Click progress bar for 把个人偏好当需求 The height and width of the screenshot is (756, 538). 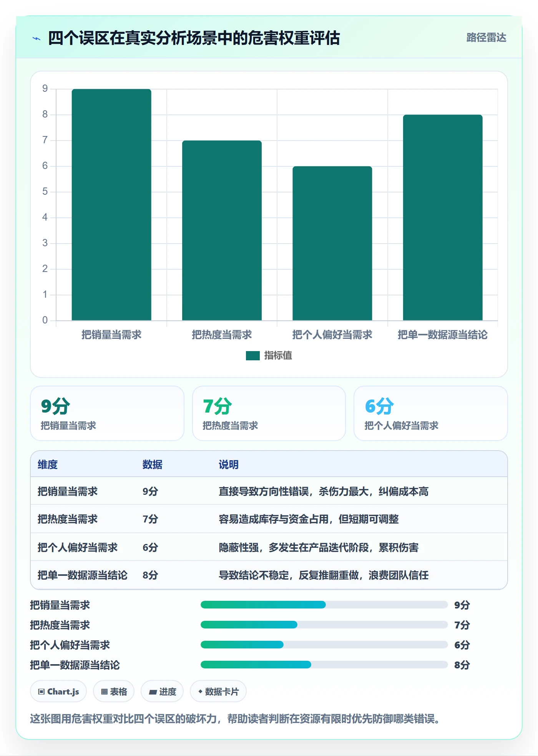click(x=324, y=645)
